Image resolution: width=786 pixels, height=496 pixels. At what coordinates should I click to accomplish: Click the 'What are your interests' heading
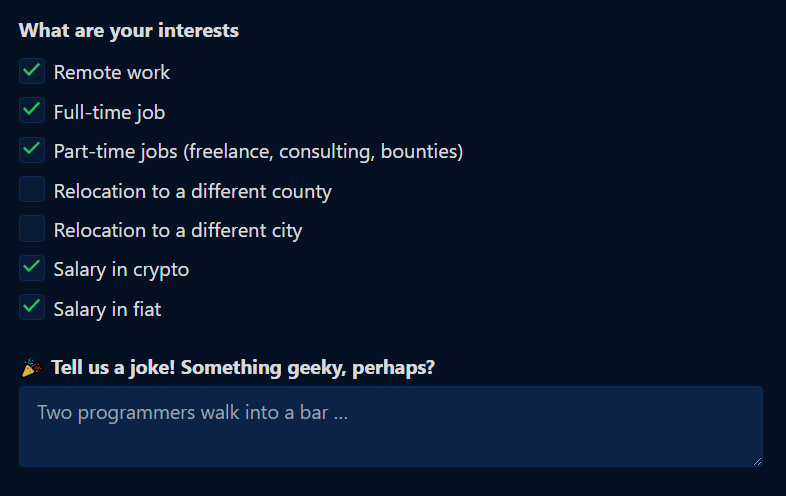pyautogui.click(x=129, y=31)
